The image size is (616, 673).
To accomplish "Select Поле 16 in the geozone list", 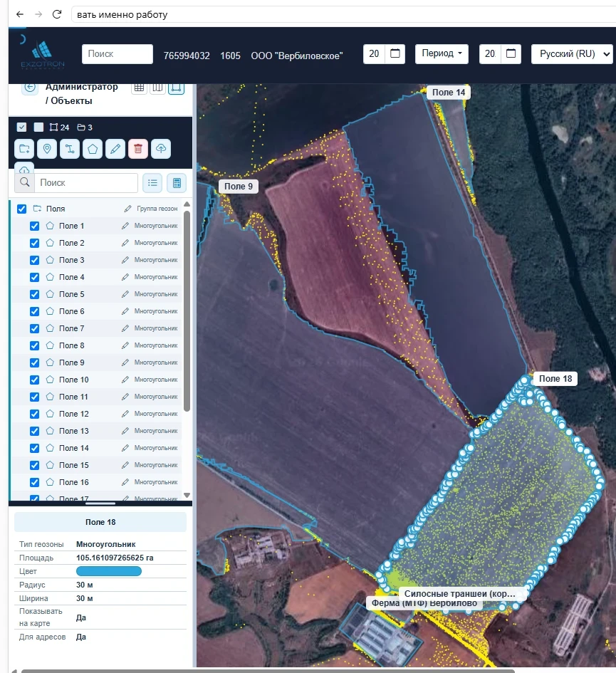I will (x=74, y=482).
